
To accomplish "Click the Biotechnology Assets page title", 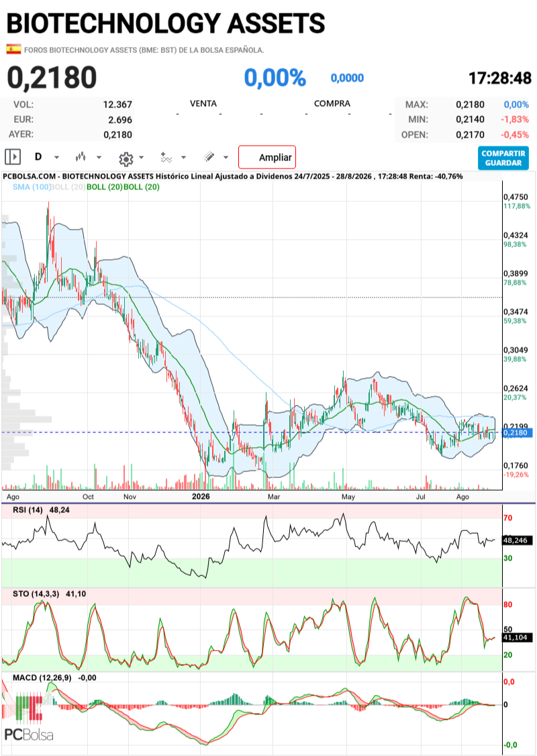I will pyautogui.click(x=165, y=23).
